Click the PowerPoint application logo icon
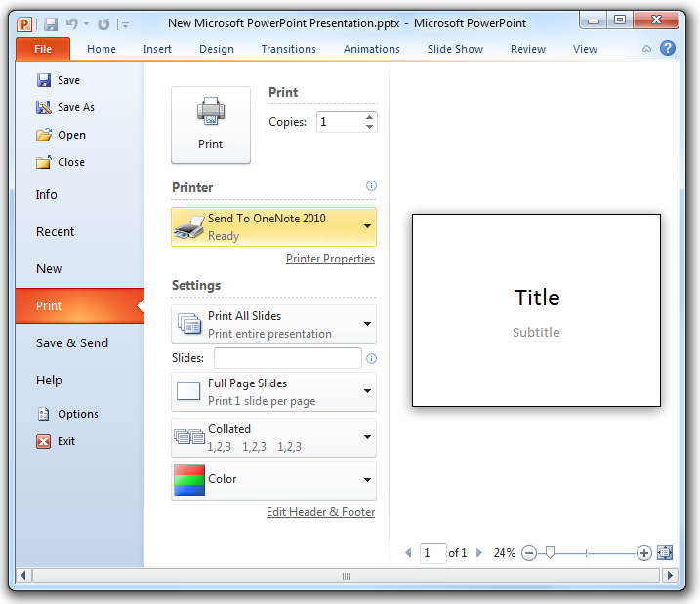This screenshot has height=604, width=700. [24, 24]
